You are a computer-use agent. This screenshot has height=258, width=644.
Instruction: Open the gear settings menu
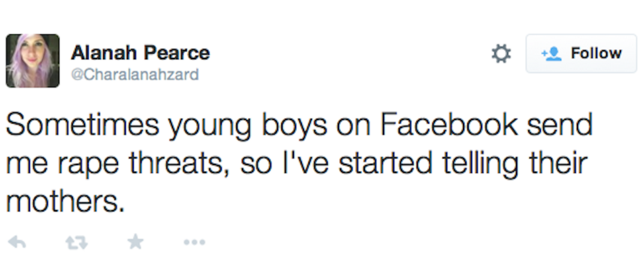click(x=501, y=54)
